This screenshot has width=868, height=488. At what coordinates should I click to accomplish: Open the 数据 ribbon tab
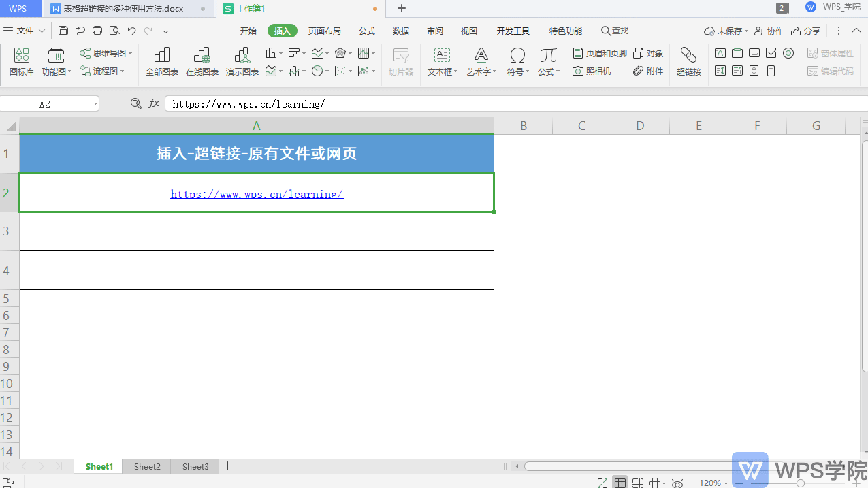pos(401,31)
